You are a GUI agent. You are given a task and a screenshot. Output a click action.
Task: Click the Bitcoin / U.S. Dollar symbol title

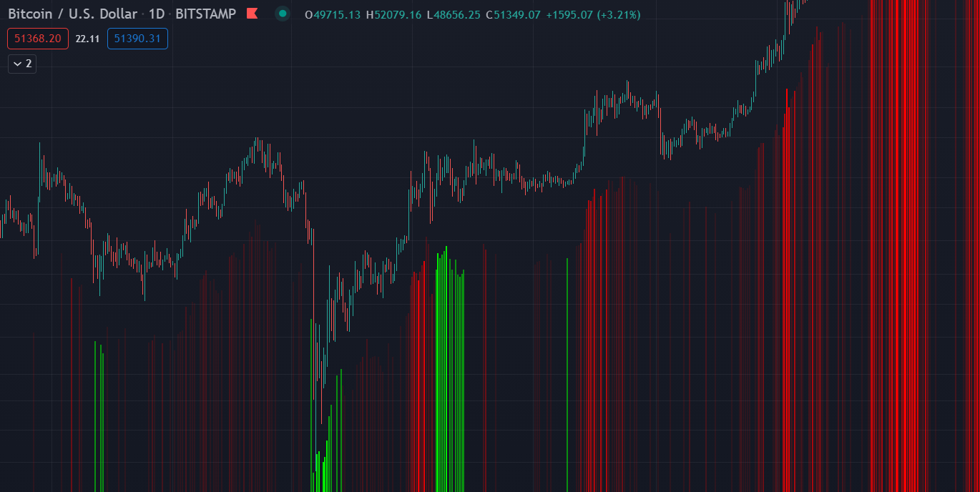click(72, 14)
